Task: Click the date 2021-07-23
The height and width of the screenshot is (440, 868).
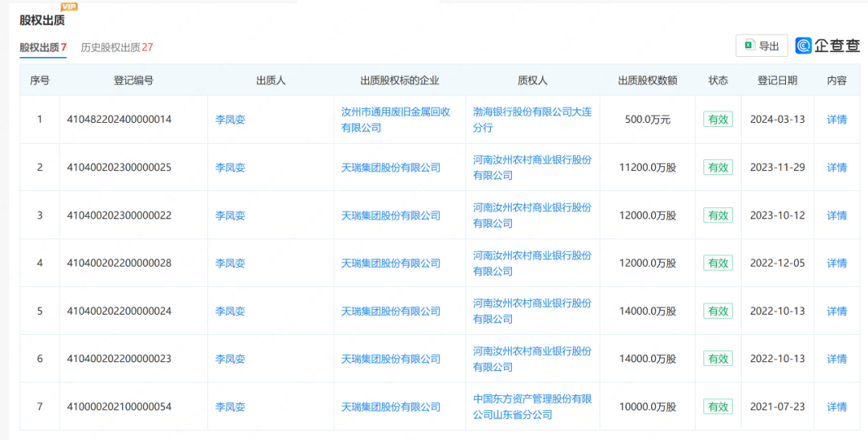Action: click(777, 407)
